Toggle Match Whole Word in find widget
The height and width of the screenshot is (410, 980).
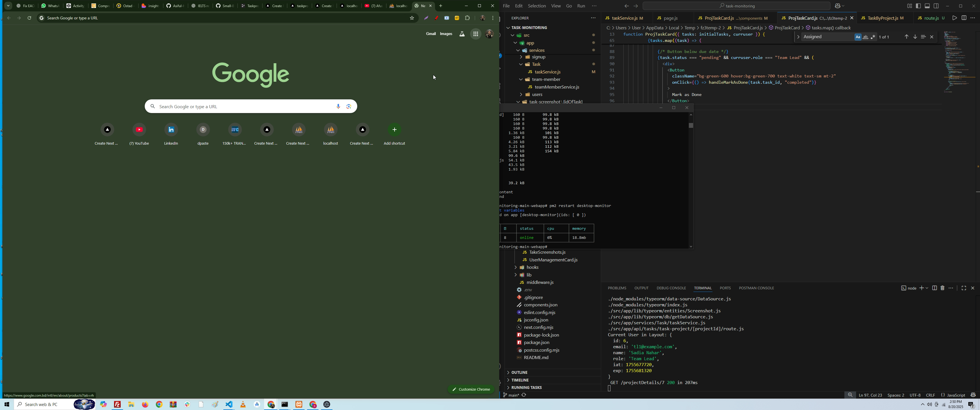865,37
